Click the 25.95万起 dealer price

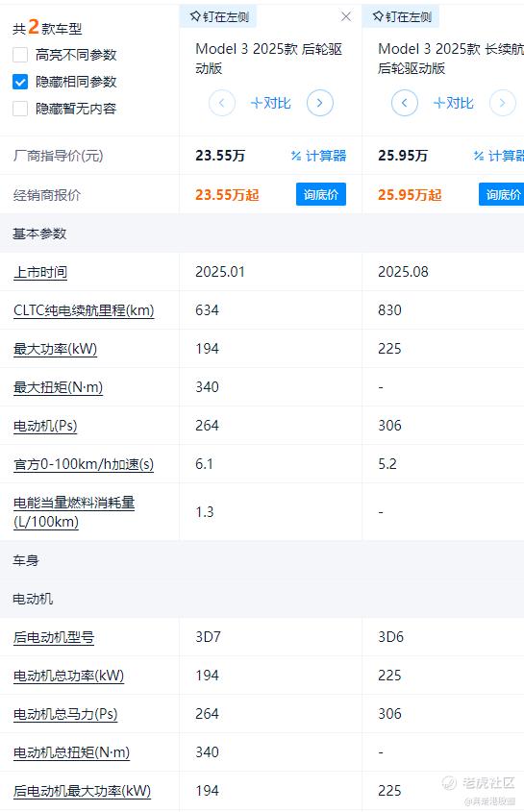(410, 195)
